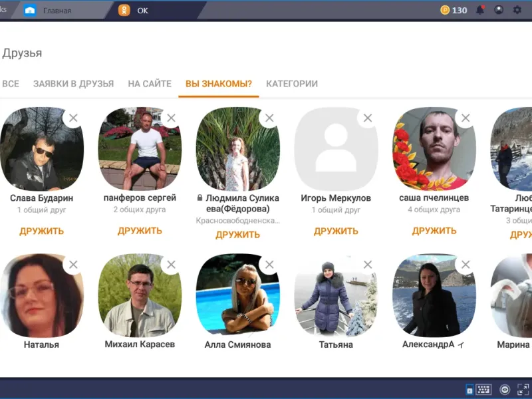
Task: Click '1 общий друг' under Игорь Меркулов
Action: tap(336, 210)
